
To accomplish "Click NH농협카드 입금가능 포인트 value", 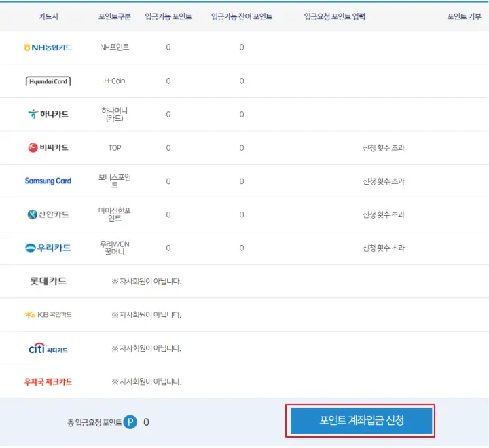I will pyautogui.click(x=168, y=48).
